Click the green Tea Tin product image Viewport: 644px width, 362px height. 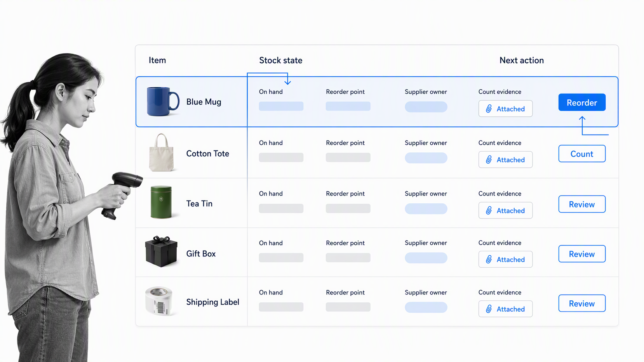(x=161, y=202)
